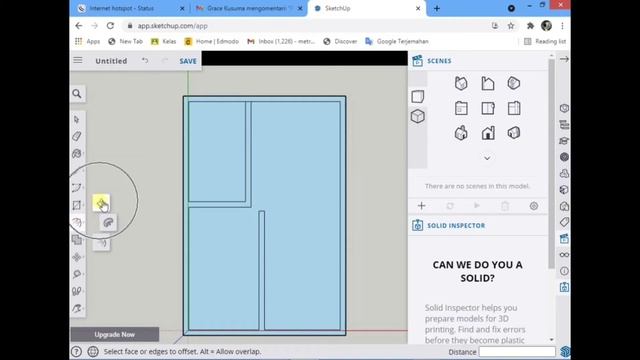Pick the Offset tool in the flyout
The height and width of the screenshot is (360, 640).
pyautogui.click(x=101, y=244)
